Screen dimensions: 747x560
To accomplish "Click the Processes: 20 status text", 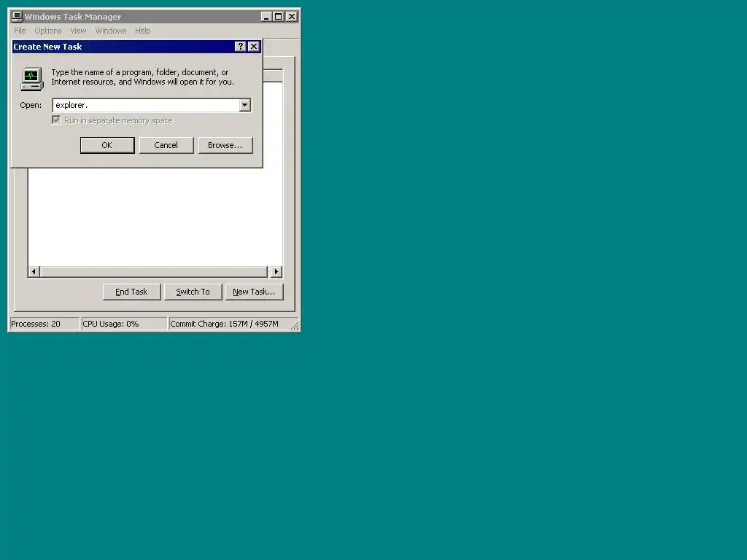I will (x=36, y=324).
